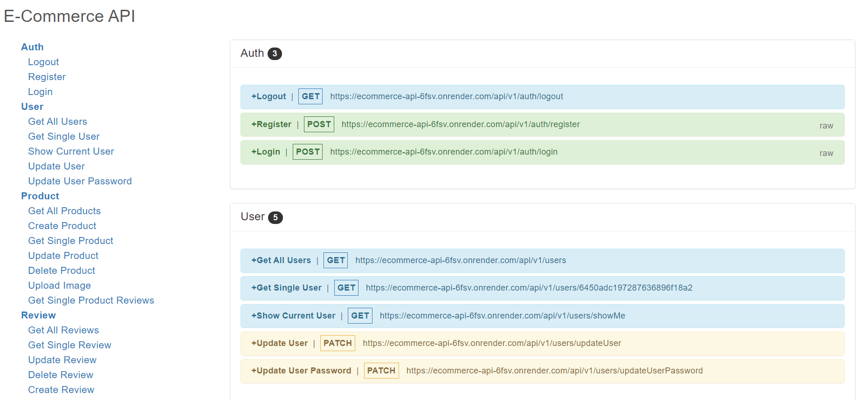Open the Auth section link in sidebar
This screenshot has width=868, height=400.
coord(32,47)
